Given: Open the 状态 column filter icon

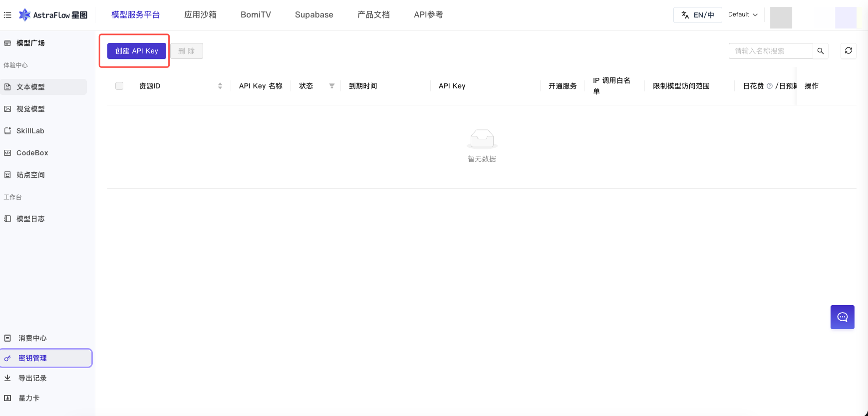Looking at the screenshot, I should coord(332,86).
